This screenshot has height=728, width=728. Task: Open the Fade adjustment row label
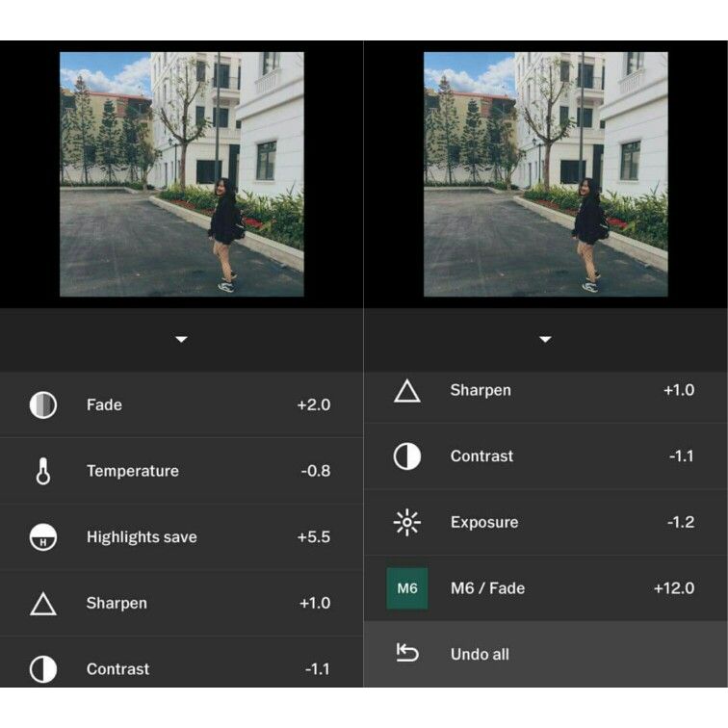point(104,404)
